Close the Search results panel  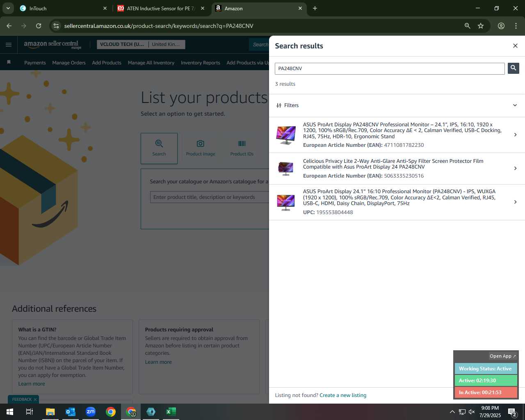tap(515, 46)
